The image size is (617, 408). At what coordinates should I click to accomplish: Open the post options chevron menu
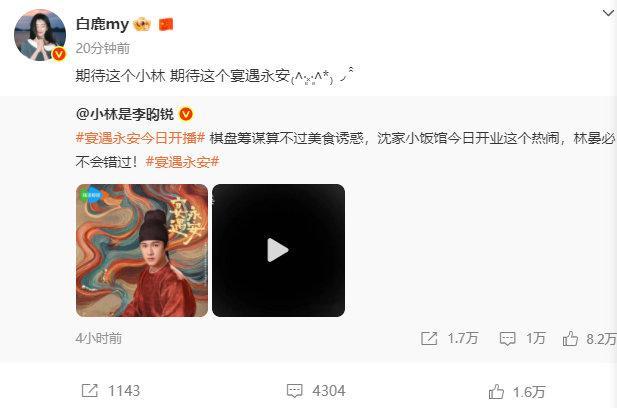[x=608, y=13]
